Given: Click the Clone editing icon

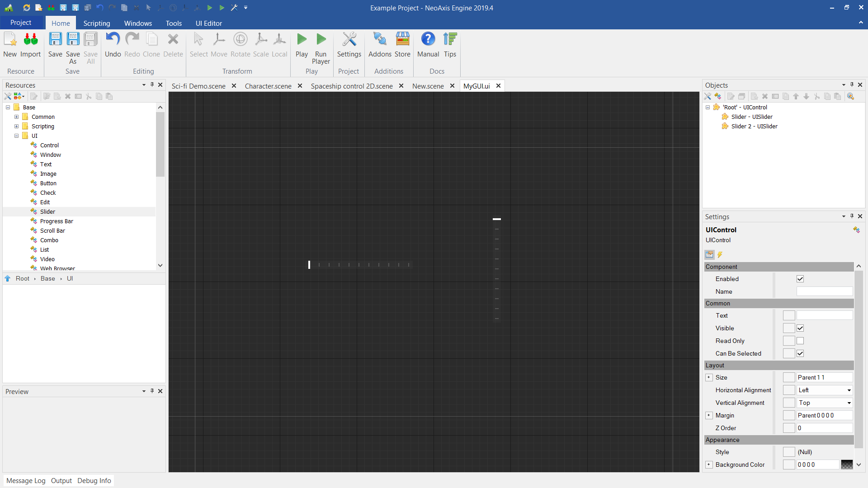Looking at the screenshot, I should 151,44.
